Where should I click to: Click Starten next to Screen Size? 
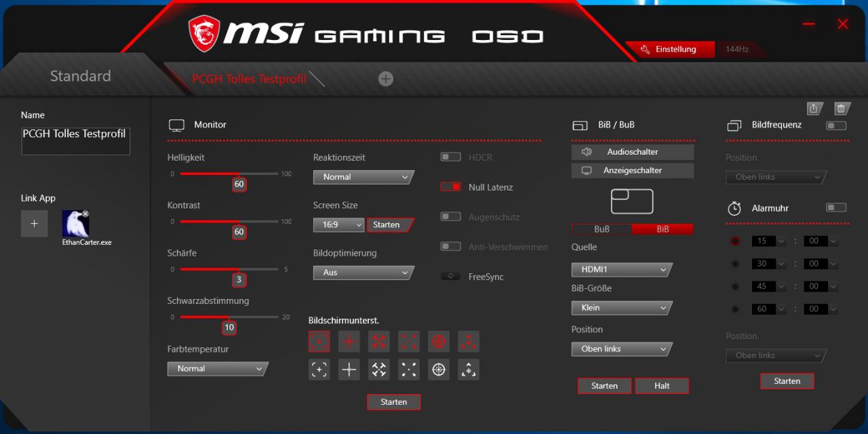[x=389, y=225]
